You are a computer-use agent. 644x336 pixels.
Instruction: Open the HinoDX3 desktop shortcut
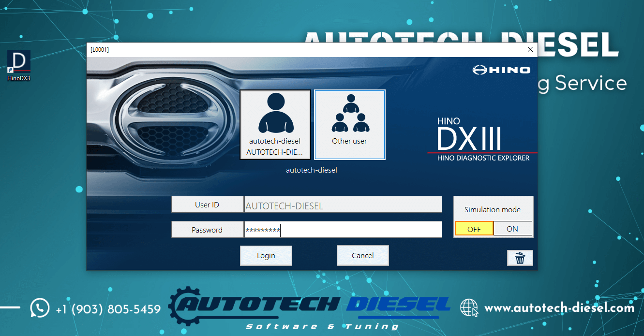click(19, 65)
